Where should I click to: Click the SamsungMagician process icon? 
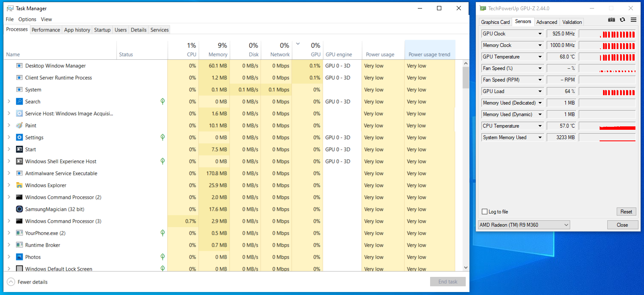point(19,209)
